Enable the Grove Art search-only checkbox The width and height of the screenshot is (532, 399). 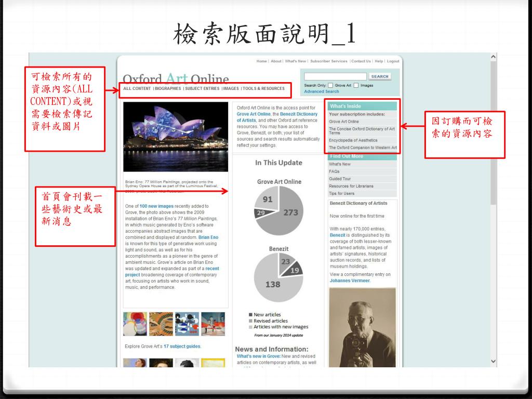pyautogui.click(x=330, y=86)
